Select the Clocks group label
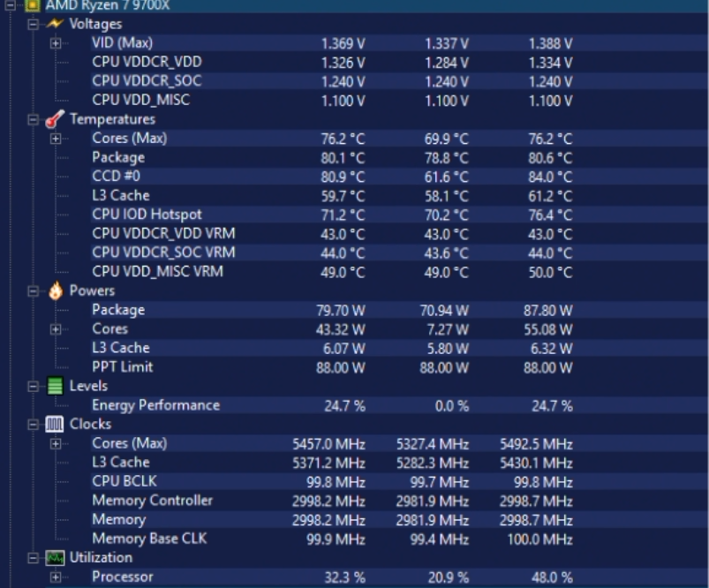Viewport: 709px width, 588px height. 90,425
